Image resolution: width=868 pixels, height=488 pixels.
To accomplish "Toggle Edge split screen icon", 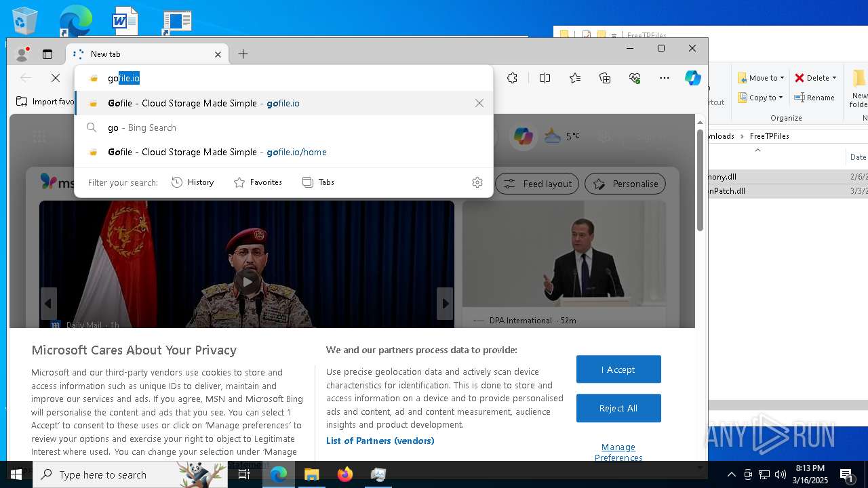I will pyautogui.click(x=545, y=78).
